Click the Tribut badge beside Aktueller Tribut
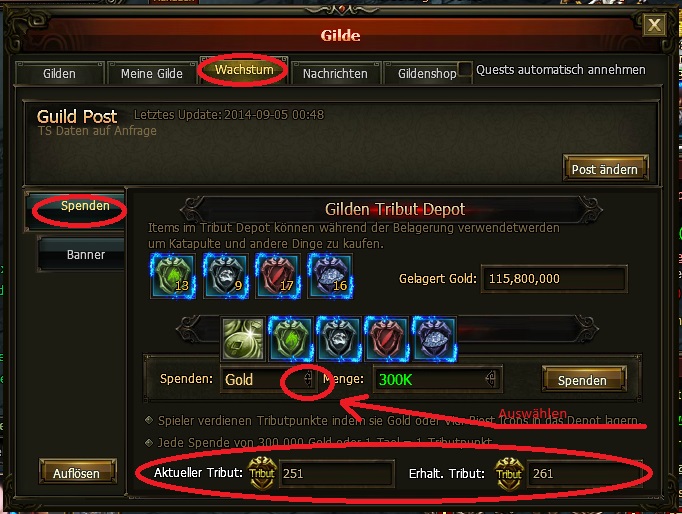 click(262, 473)
